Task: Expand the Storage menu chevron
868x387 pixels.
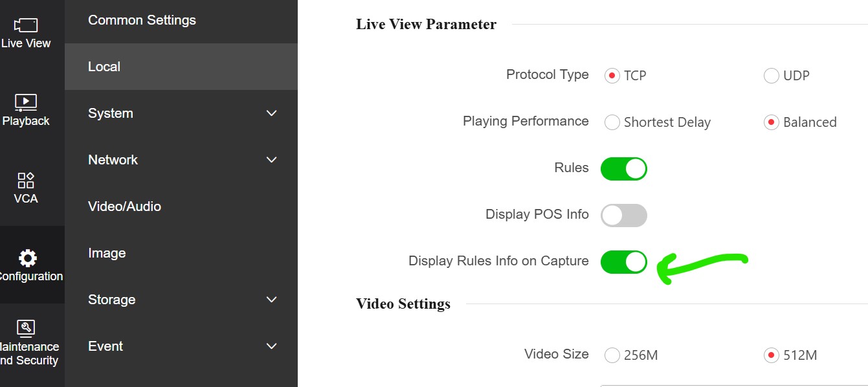Action: pos(272,300)
